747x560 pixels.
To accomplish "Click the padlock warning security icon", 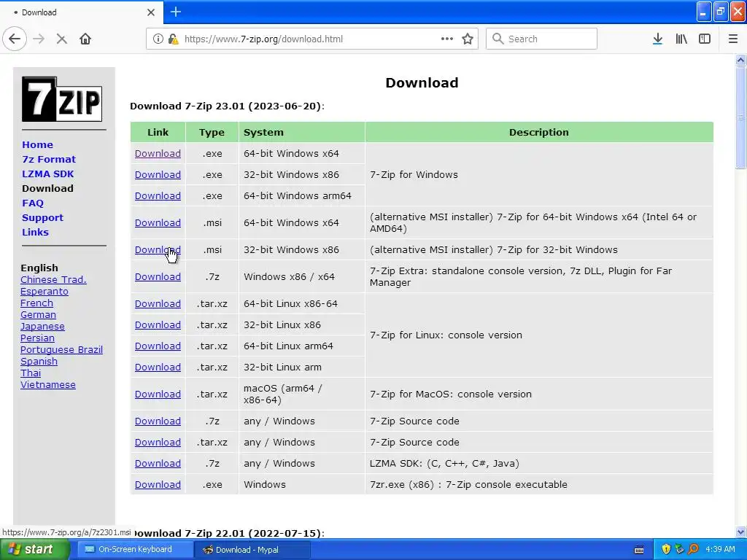I will [174, 39].
